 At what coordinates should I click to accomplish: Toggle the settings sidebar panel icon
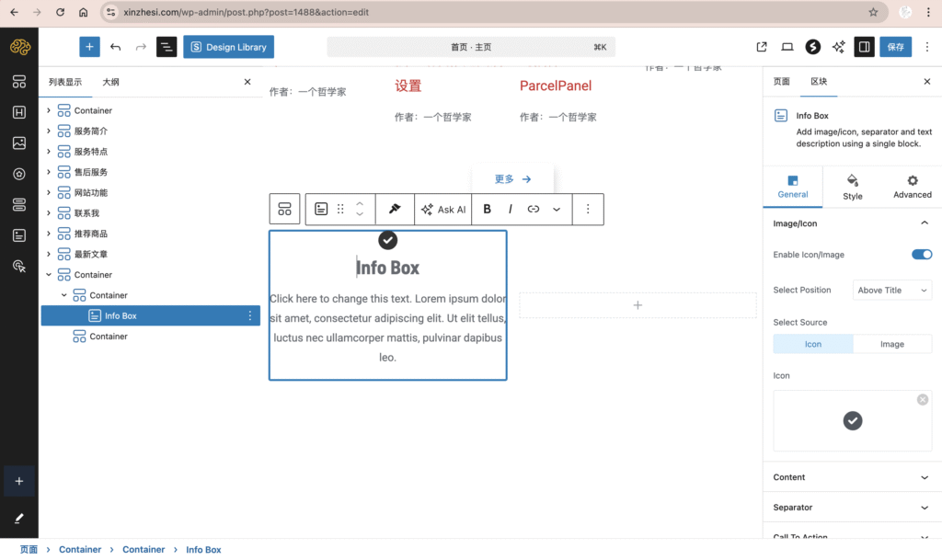[x=864, y=47]
